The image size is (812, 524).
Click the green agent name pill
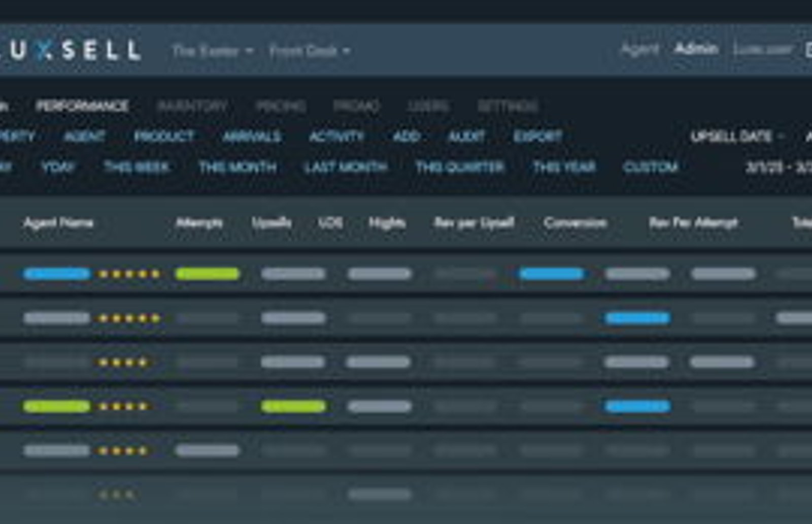[57, 406]
